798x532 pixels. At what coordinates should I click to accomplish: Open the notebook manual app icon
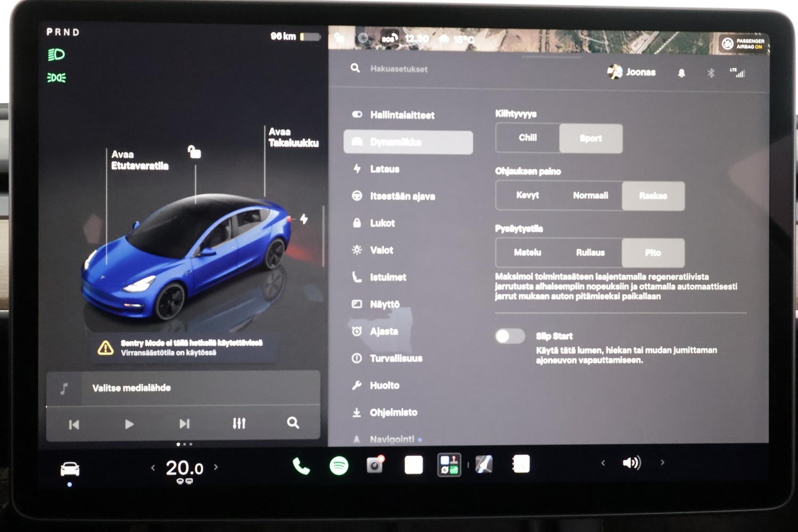(521, 464)
